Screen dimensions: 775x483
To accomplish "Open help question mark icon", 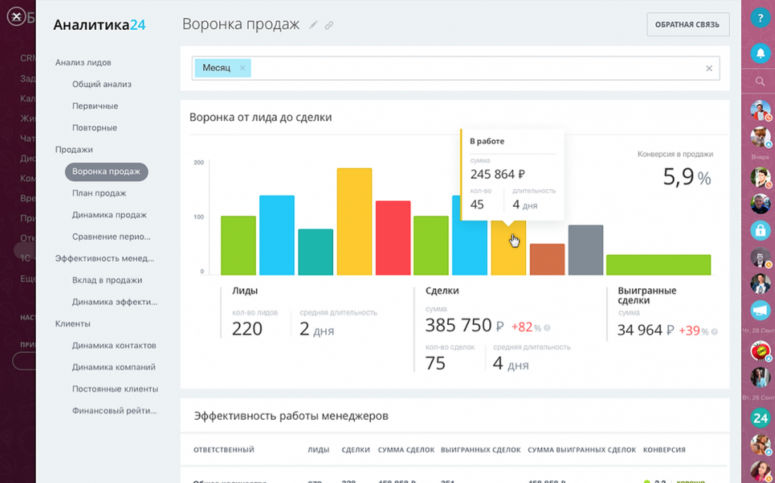I will coord(760,18).
